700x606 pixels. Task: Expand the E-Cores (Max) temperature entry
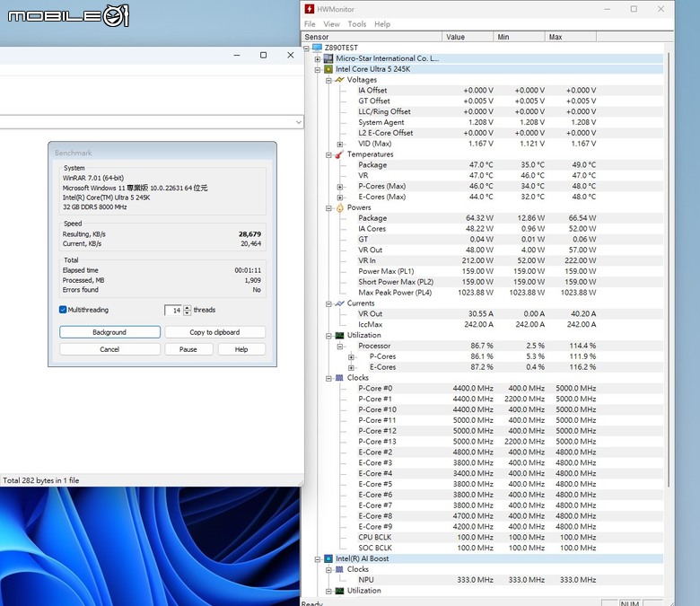(340, 198)
